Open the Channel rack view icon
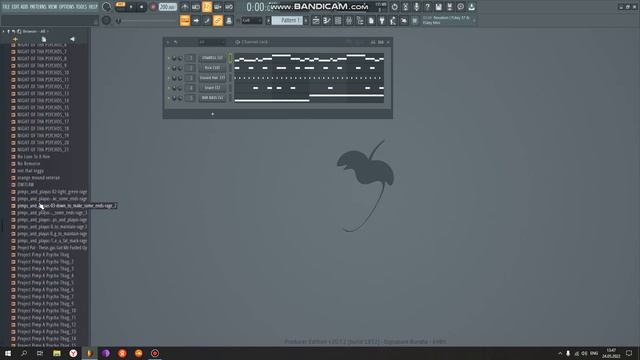The width and height of the screenshot is (640, 360). click(338, 20)
